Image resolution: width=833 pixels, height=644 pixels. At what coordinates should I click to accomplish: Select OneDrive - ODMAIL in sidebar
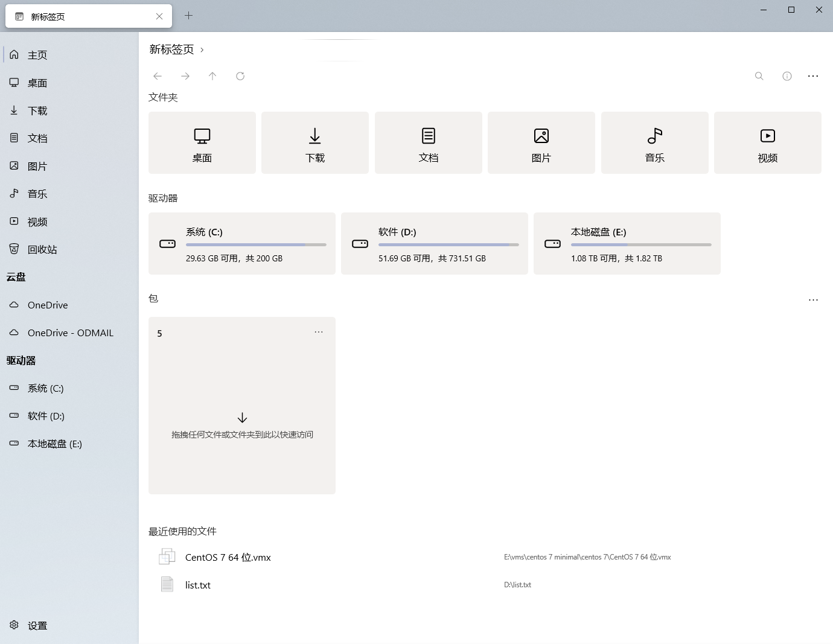click(70, 333)
